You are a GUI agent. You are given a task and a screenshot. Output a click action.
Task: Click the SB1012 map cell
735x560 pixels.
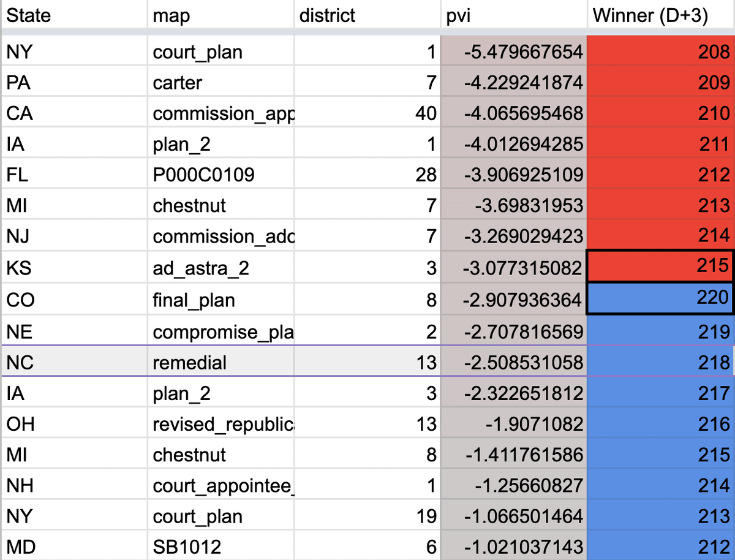pyautogui.click(x=221, y=547)
